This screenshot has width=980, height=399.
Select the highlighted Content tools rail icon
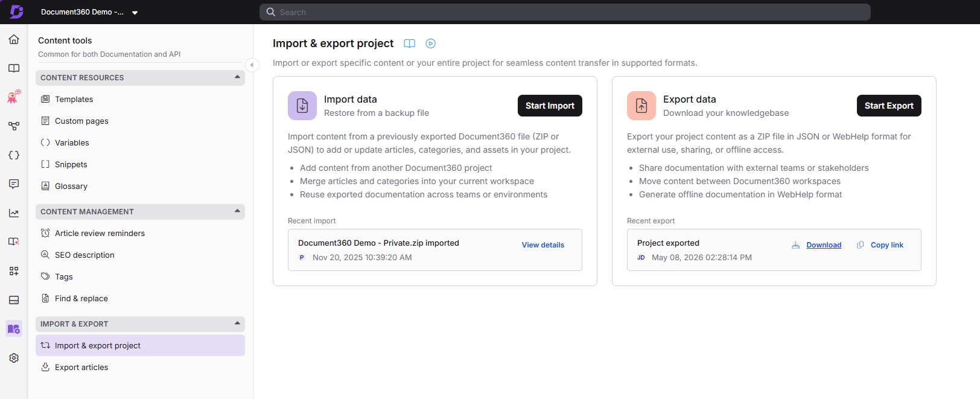tap(14, 328)
